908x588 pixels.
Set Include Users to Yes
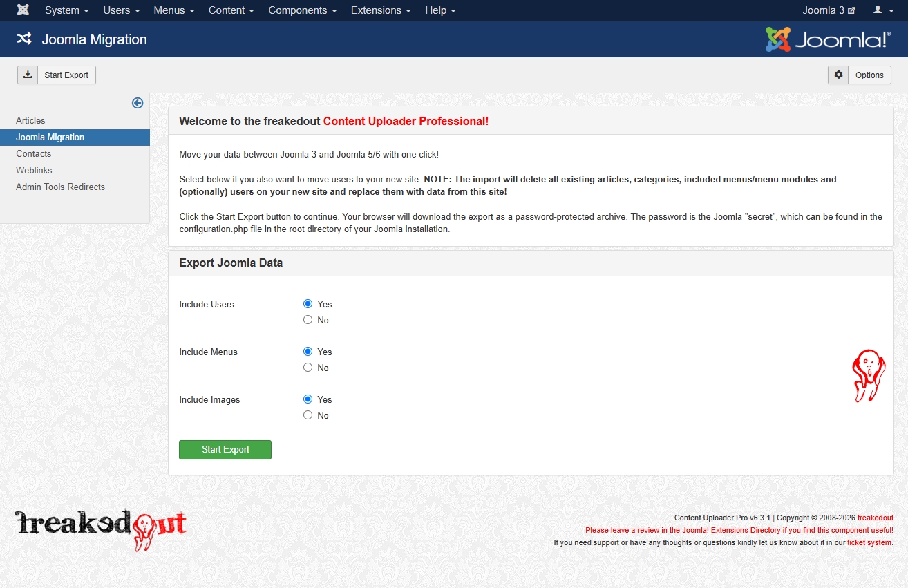click(x=308, y=304)
